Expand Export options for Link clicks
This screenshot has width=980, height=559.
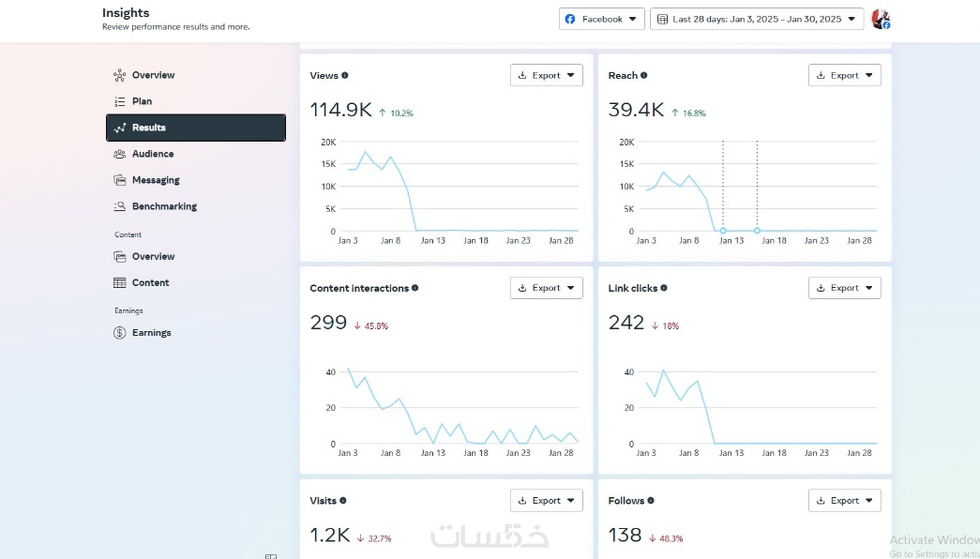pos(845,288)
